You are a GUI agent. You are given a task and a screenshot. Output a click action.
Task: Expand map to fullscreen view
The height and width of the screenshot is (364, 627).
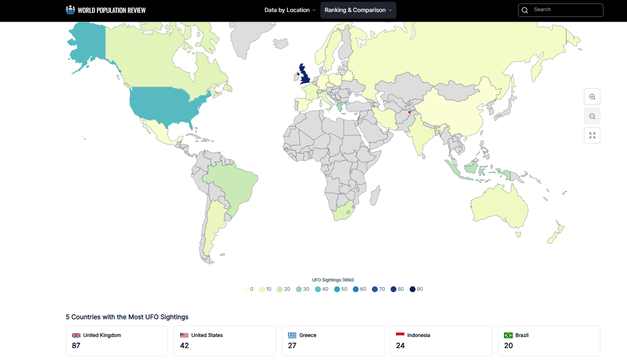coord(592,136)
